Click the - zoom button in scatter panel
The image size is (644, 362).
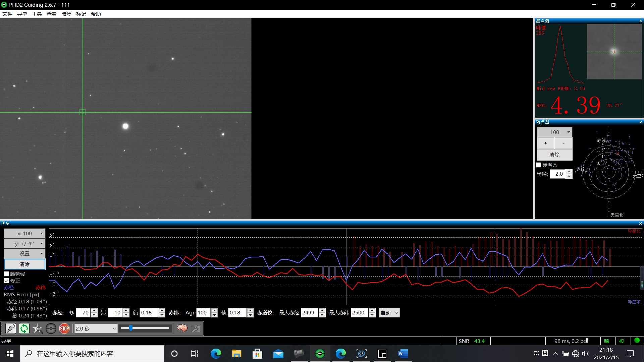click(x=563, y=143)
